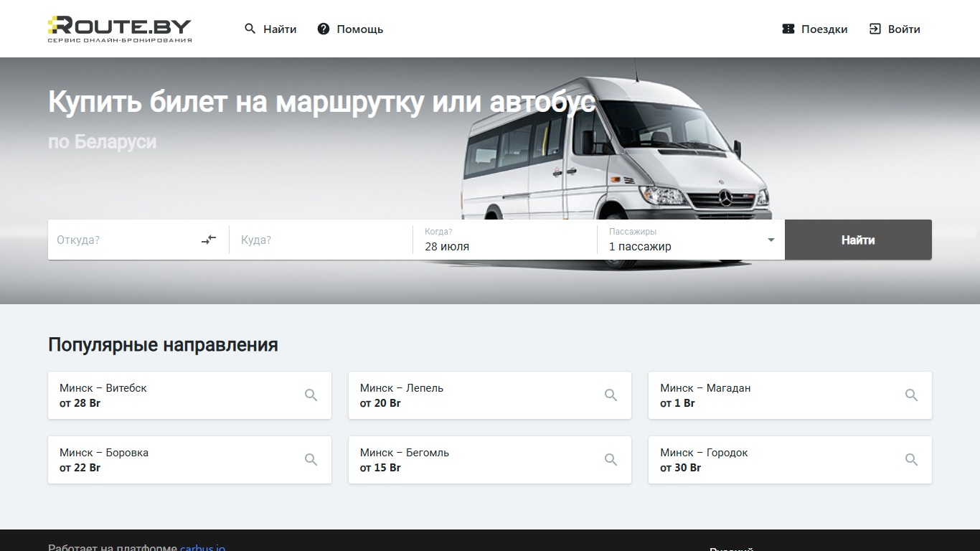Select the Минск – Городок route text
This screenshot has height=551, width=980.
704,452
